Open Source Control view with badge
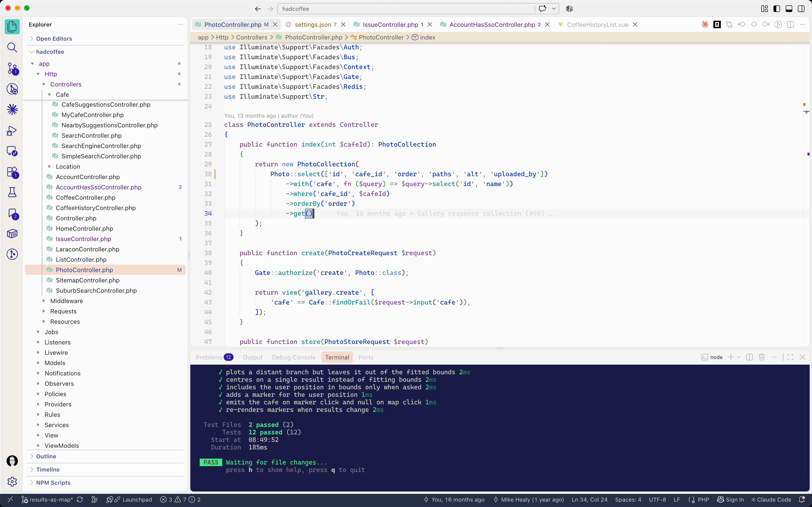This screenshot has height=507, width=812. (12, 68)
